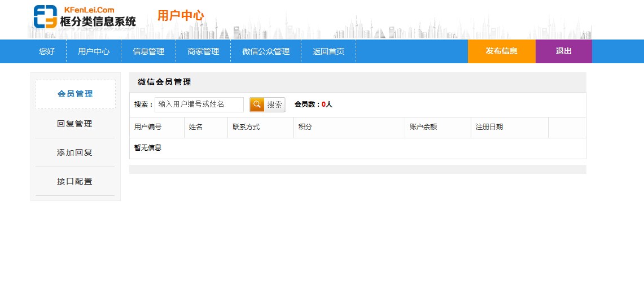Go to 商家管理 in navigation bar
The width and height of the screenshot is (644, 297).
203,51
